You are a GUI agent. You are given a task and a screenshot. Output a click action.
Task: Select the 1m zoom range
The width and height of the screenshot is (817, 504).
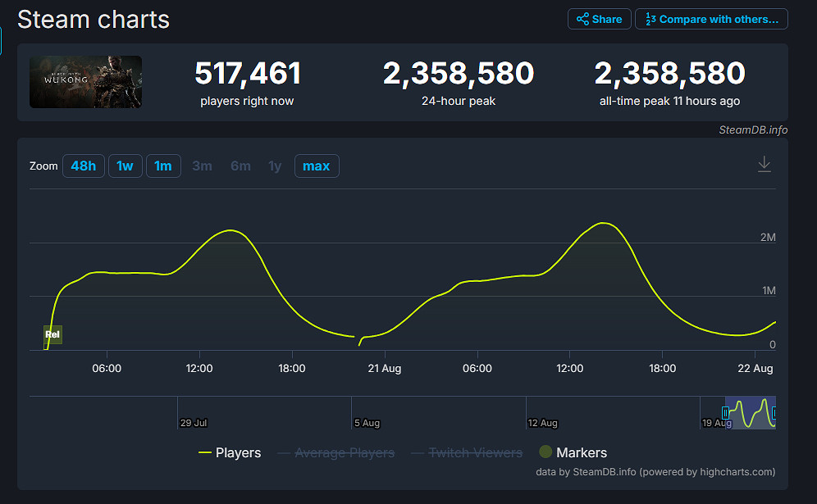163,166
